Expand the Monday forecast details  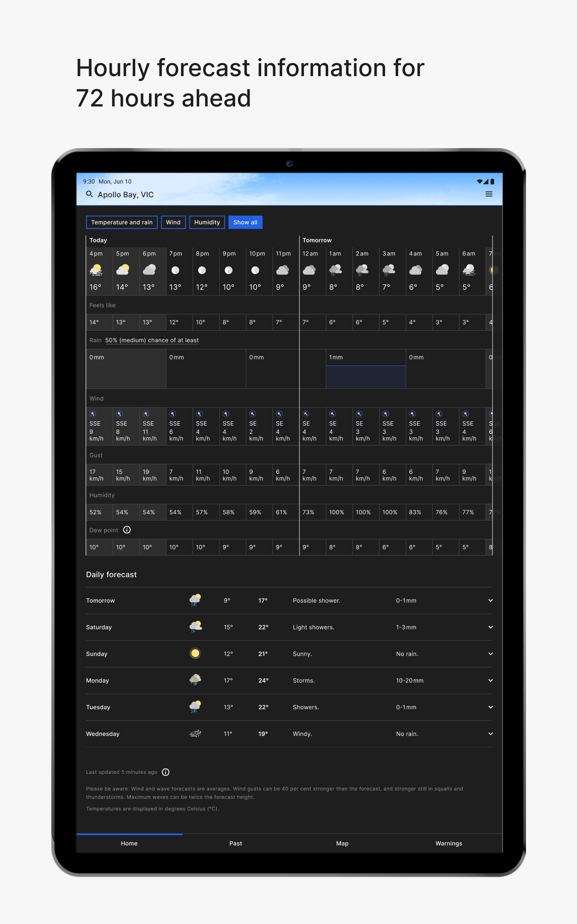click(x=490, y=680)
